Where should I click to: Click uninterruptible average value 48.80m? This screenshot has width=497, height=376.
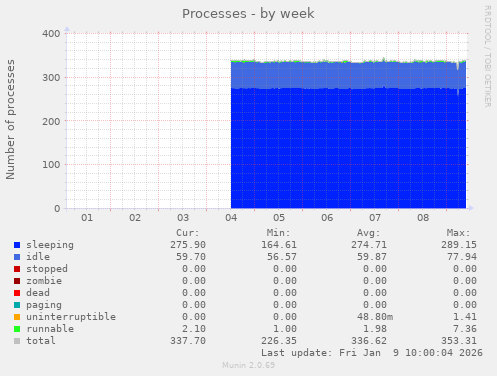pos(375,317)
